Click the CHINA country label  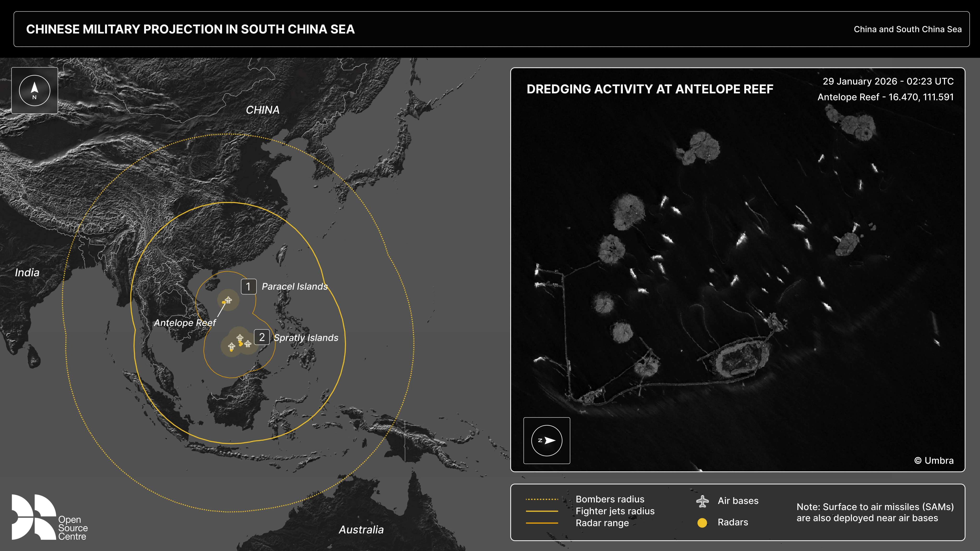point(262,110)
